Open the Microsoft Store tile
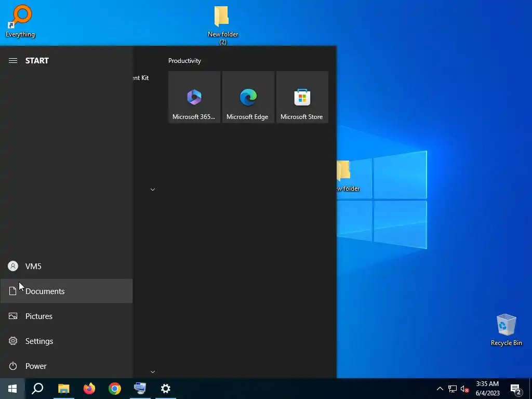The height and width of the screenshot is (399, 532). [x=302, y=97]
